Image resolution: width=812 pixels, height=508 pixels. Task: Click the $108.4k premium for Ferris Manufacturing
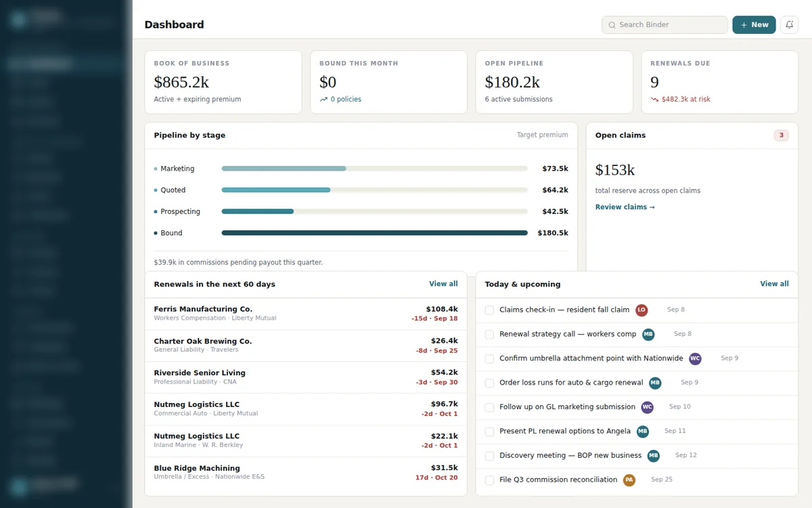pos(442,309)
